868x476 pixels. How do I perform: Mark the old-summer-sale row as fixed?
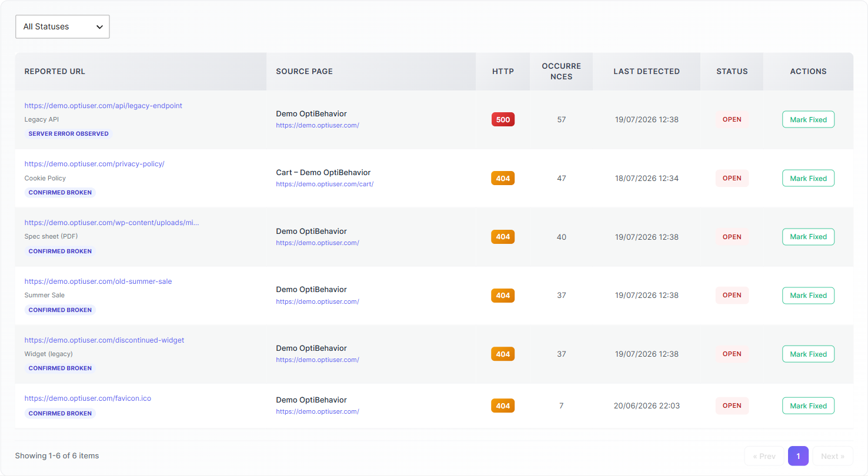click(x=808, y=296)
